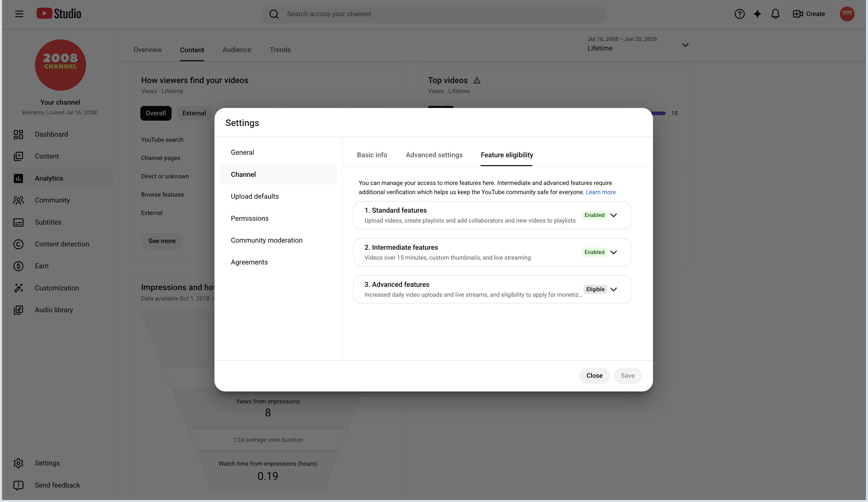The width and height of the screenshot is (868, 502).
Task: Click the Content sidebar icon
Action: click(18, 156)
